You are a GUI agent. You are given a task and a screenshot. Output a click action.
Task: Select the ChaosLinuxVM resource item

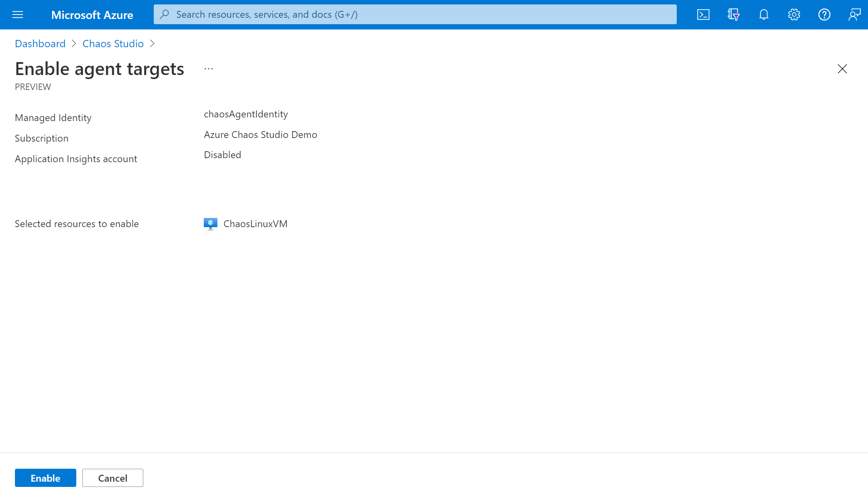click(x=255, y=223)
